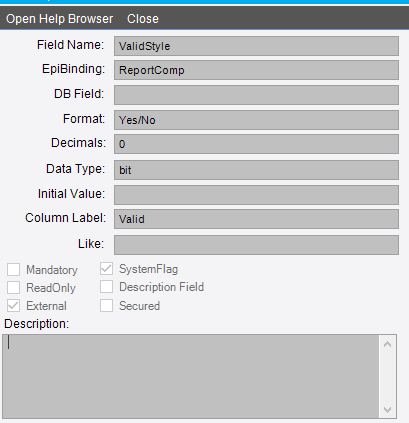The width and height of the screenshot is (409, 423).
Task: Uncheck the SystemFlag checkbox
Action: coord(106,269)
